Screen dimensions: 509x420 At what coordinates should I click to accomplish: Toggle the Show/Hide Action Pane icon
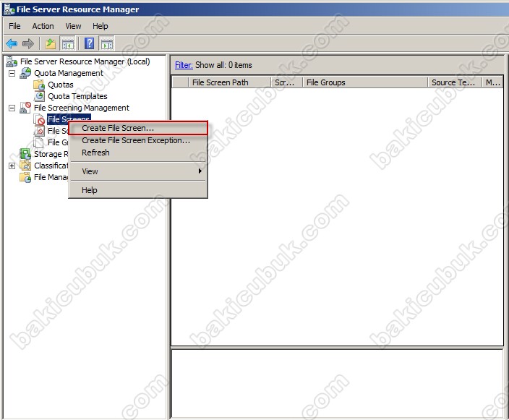pyautogui.click(x=106, y=43)
